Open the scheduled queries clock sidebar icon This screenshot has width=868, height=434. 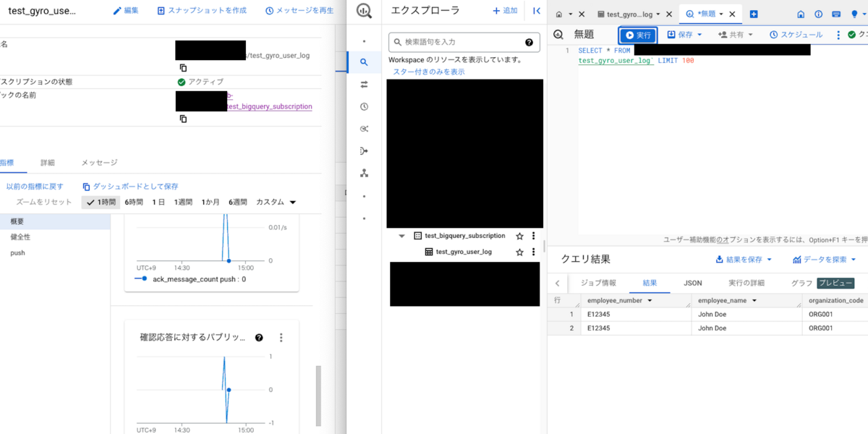point(364,106)
